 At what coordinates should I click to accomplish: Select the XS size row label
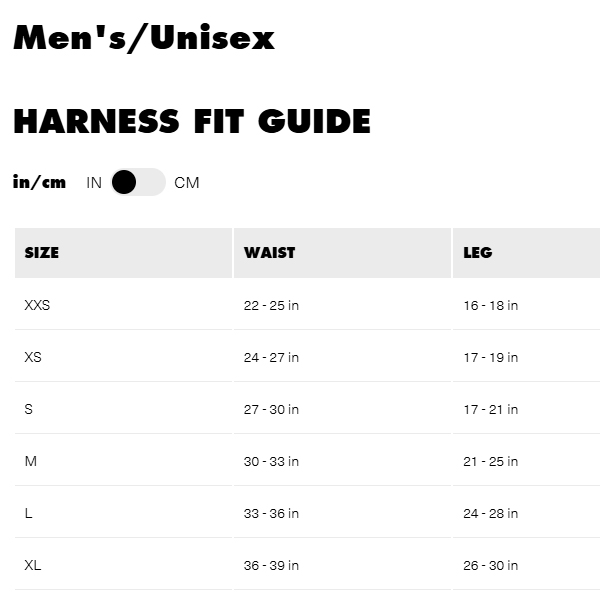tap(33, 357)
